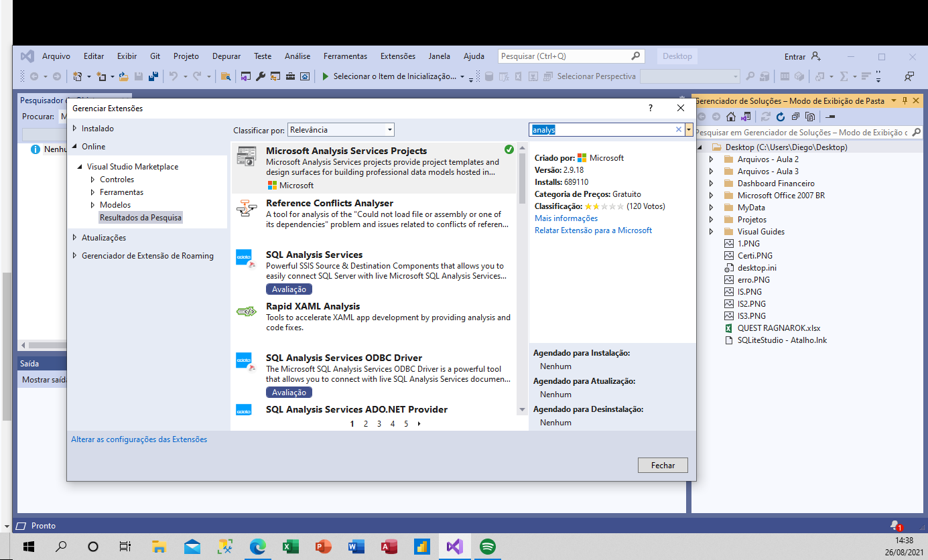
Task: Click the wrench properties icon in toolbar
Action: coord(261,76)
